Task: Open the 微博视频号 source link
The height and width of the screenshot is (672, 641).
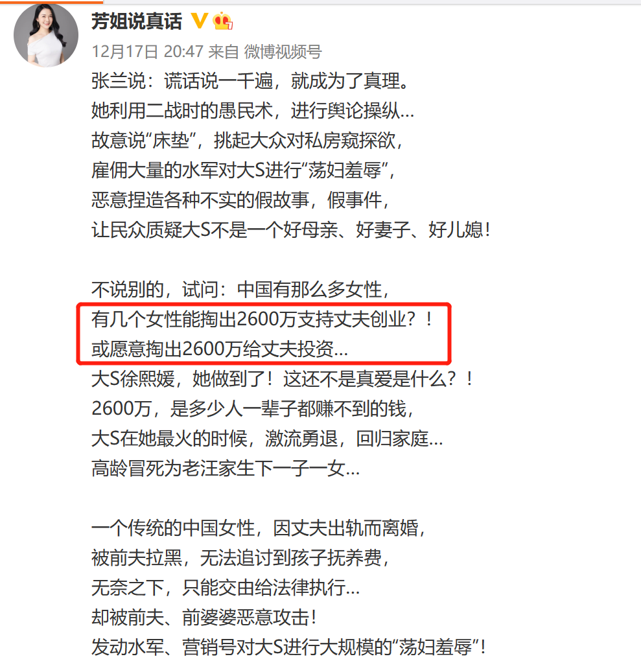Action: tap(283, 52)
